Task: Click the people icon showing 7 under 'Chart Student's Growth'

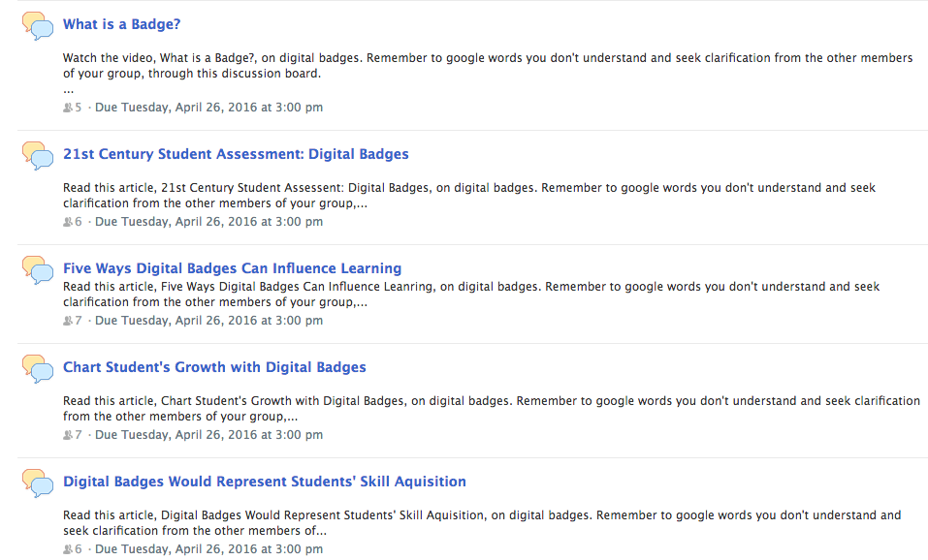Action: pos(67,434)
